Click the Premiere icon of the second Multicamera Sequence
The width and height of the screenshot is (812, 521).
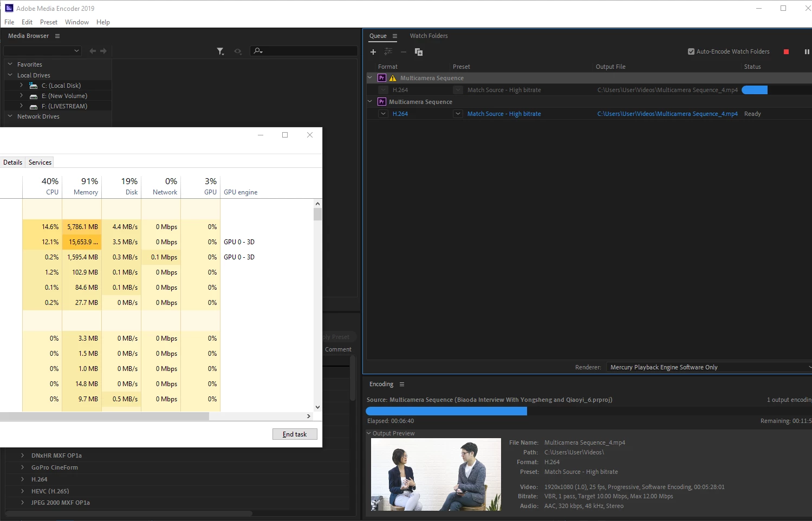[x=382, y=102]
